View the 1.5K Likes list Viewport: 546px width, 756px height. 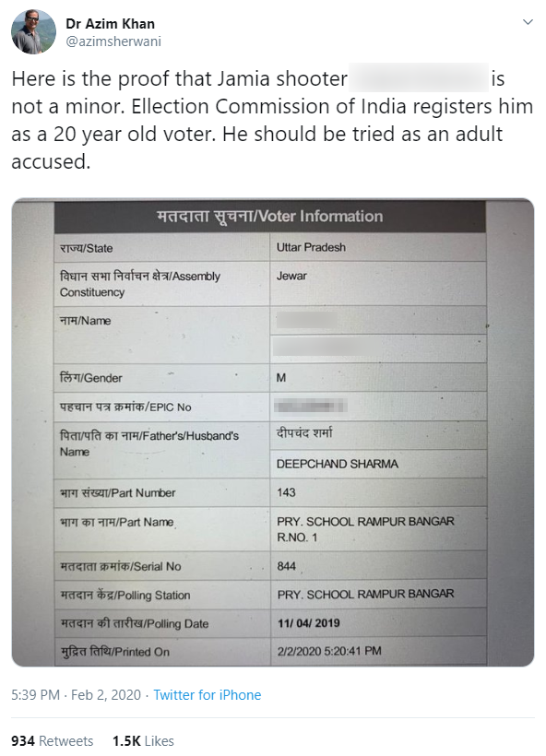pos(143,740)
